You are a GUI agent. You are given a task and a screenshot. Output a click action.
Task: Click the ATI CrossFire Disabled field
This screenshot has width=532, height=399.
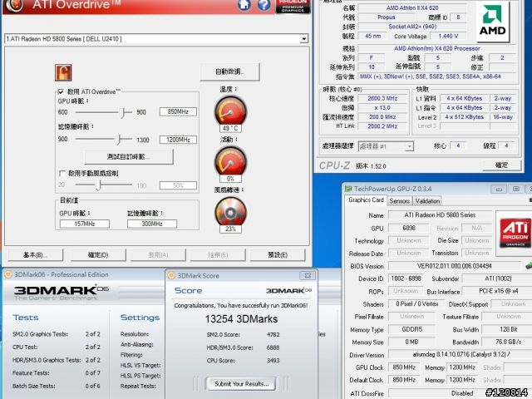(460, 393)
